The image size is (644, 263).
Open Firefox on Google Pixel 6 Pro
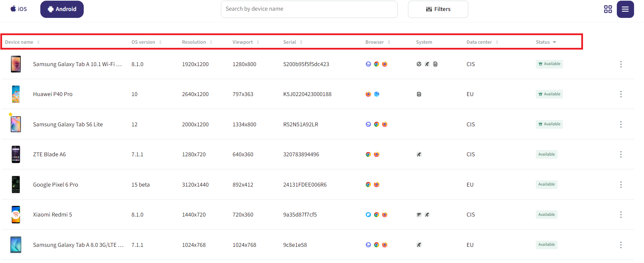pos(377,185)
